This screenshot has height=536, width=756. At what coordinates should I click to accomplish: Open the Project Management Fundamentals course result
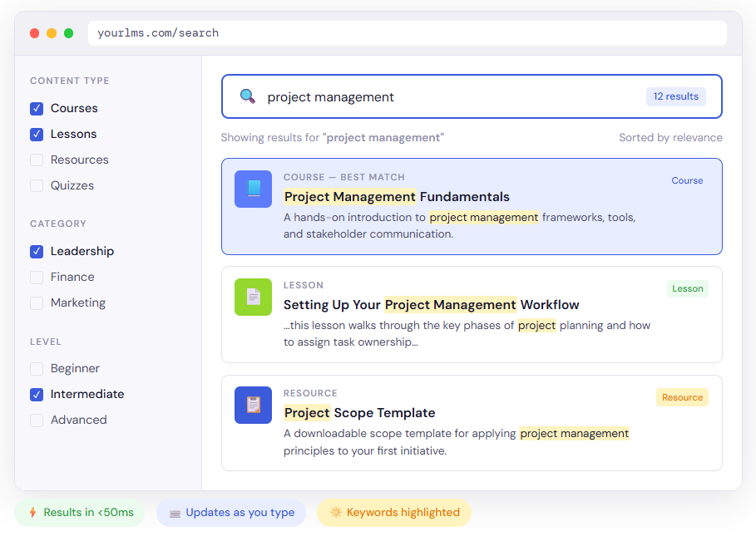click(397, 196)
